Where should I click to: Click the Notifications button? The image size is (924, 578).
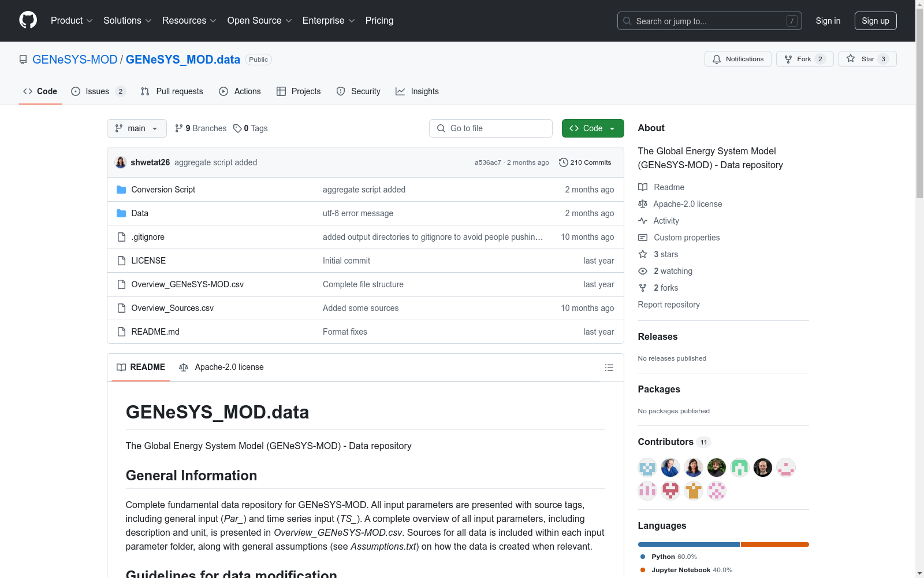[x=738, y=59]
